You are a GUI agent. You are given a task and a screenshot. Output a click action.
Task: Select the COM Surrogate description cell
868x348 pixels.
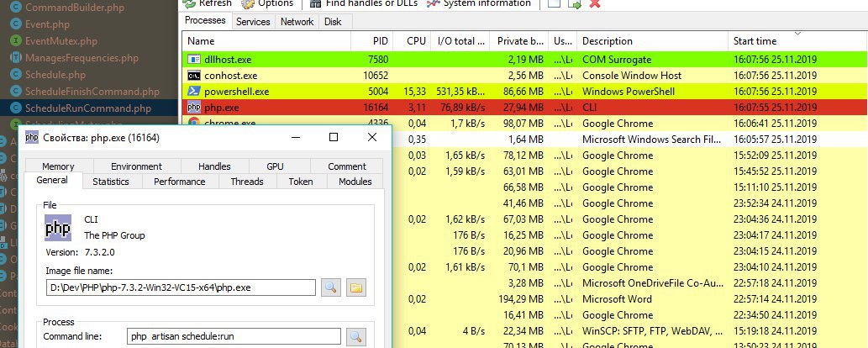617,60
